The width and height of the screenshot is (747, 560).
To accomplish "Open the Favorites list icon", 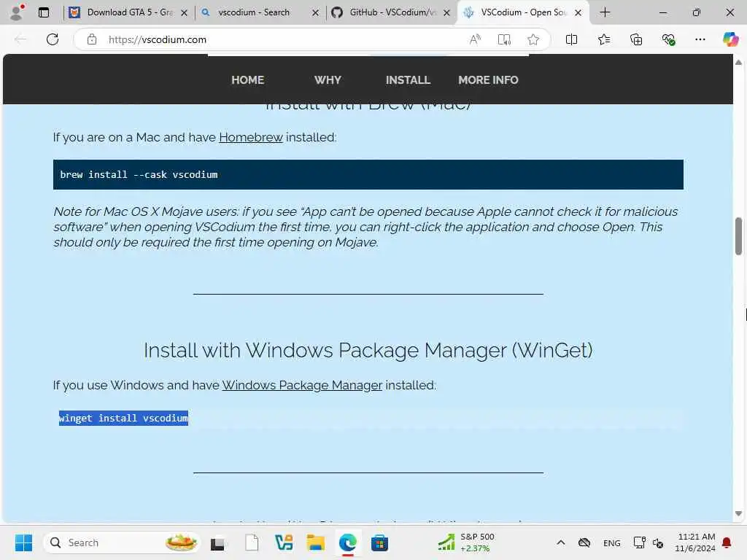I will click(x=603, y=39).
